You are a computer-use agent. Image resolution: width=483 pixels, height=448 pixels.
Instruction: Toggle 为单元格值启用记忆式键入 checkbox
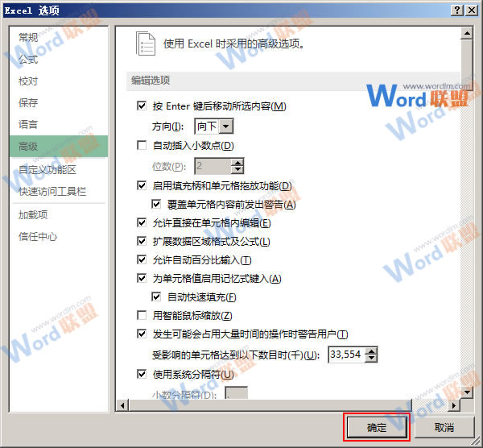click(142, 278)
